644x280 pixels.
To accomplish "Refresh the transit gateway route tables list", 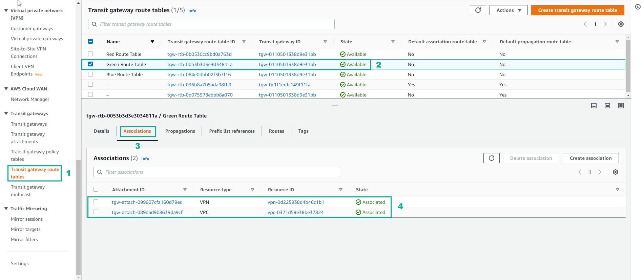I will coord(478,10).
